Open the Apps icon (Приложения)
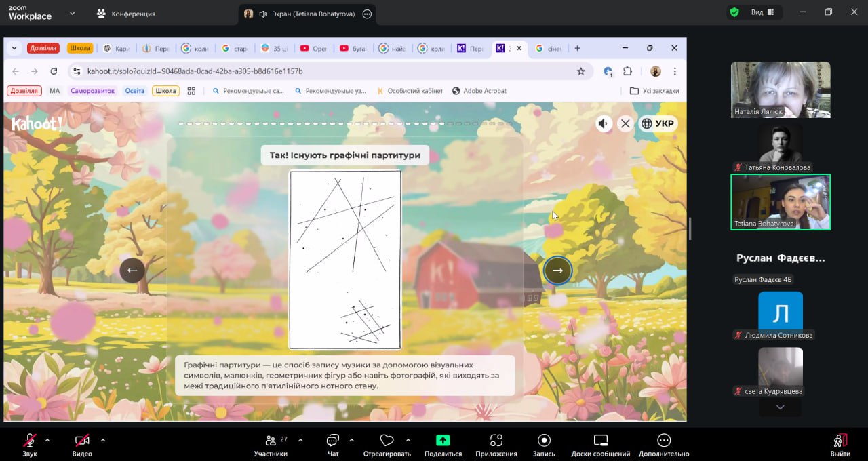 pyautogui.click(x=496, y=440)
